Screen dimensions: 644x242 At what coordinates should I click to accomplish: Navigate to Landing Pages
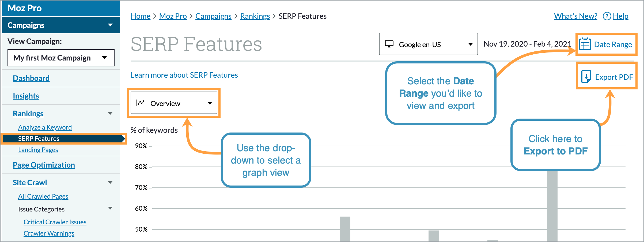tap(38, 150)
